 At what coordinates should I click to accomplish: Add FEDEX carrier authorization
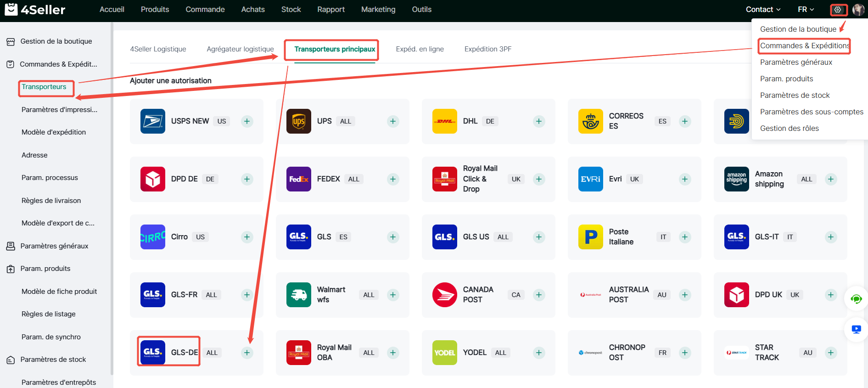[393, 179]
